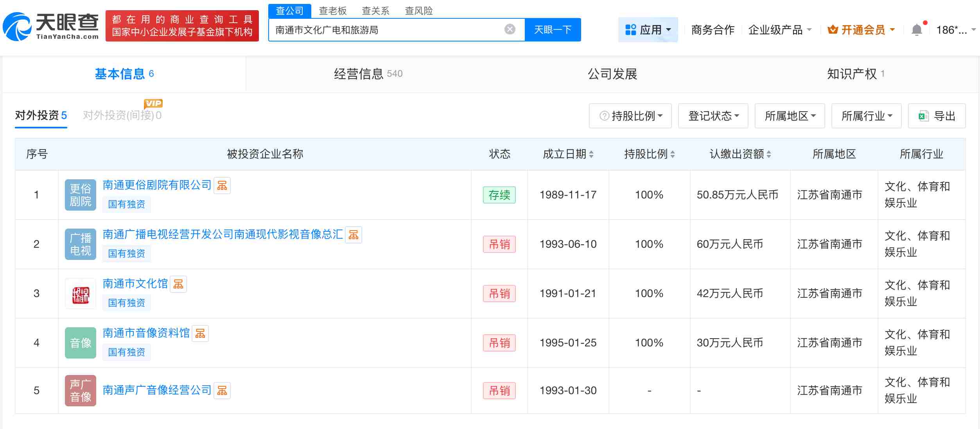Click the crown icon beside 开通会员

[x=833, y=29]
